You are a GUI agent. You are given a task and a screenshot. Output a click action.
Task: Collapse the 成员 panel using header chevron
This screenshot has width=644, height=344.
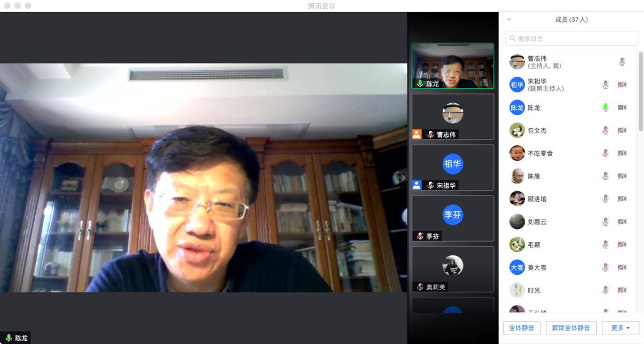click(x=509, y=19)
